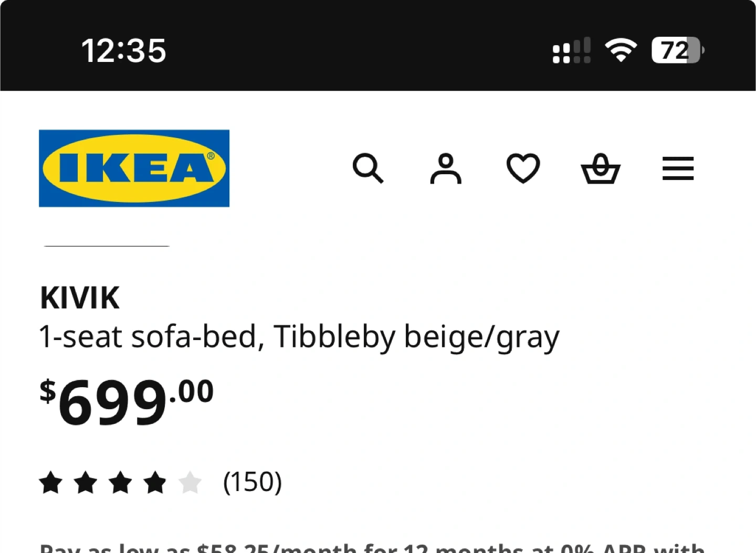The width and height of the screenshot is (756, 553).
Task: Tap the cellular signal icon
Action: tap(571, 50)
